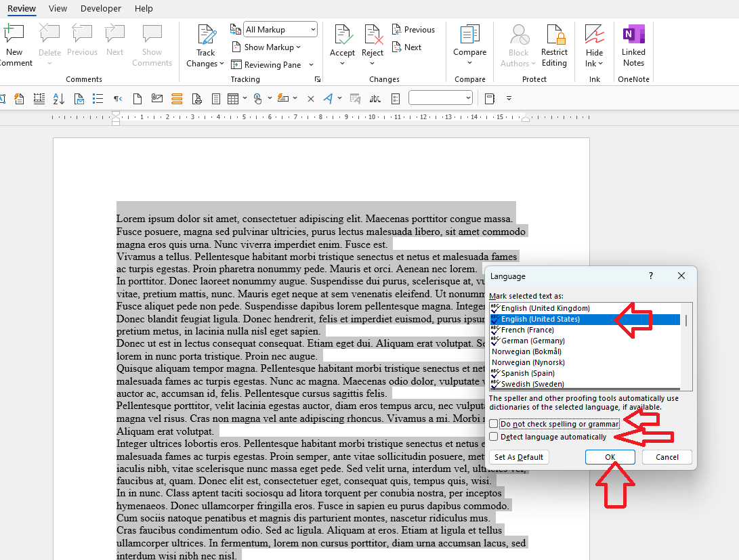Go to Previous change in Changes group
Viewport: 739px width, 560px height.
point(413,30)
